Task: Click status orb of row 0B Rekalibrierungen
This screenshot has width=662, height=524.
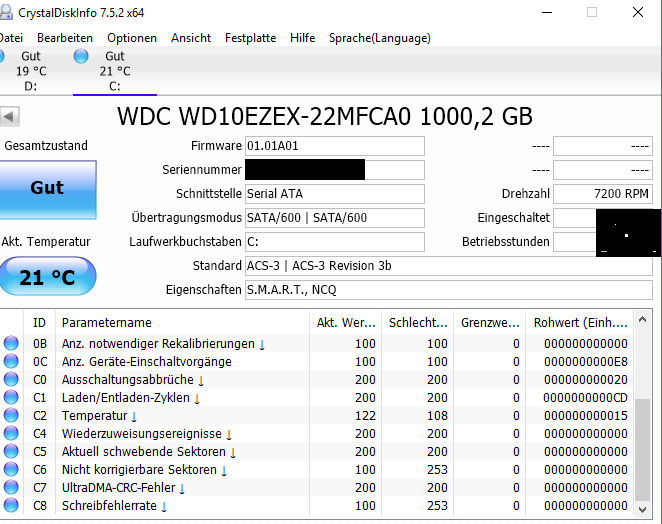Action: click(x=11, y=343)
